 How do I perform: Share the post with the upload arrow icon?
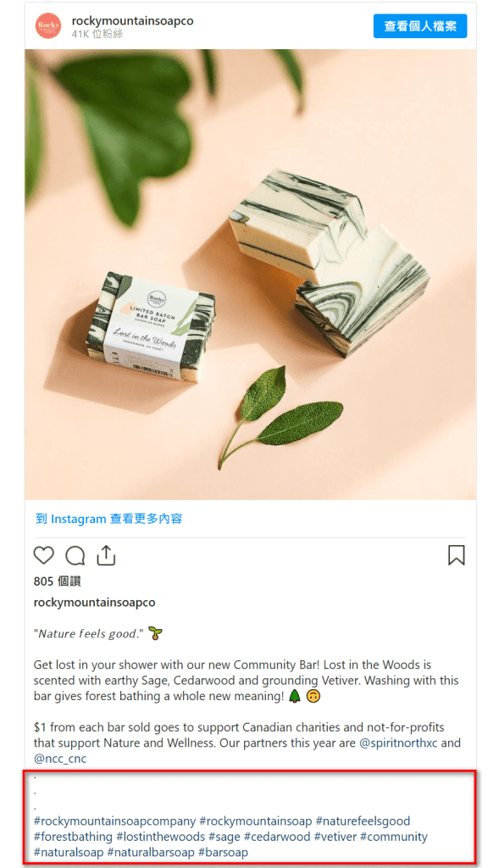(x=106, y=555)
